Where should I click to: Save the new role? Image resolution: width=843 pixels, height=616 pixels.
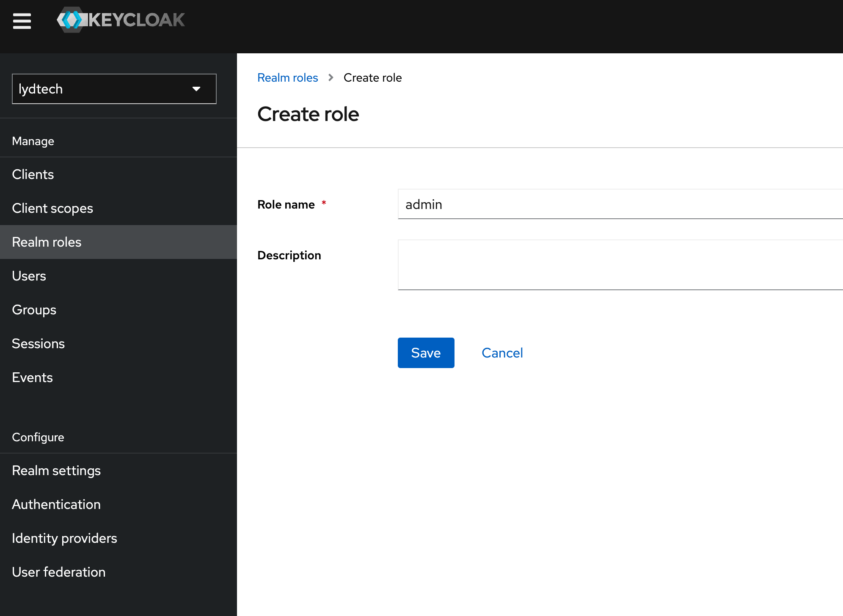pyautogui.click(x=426, y=353)
